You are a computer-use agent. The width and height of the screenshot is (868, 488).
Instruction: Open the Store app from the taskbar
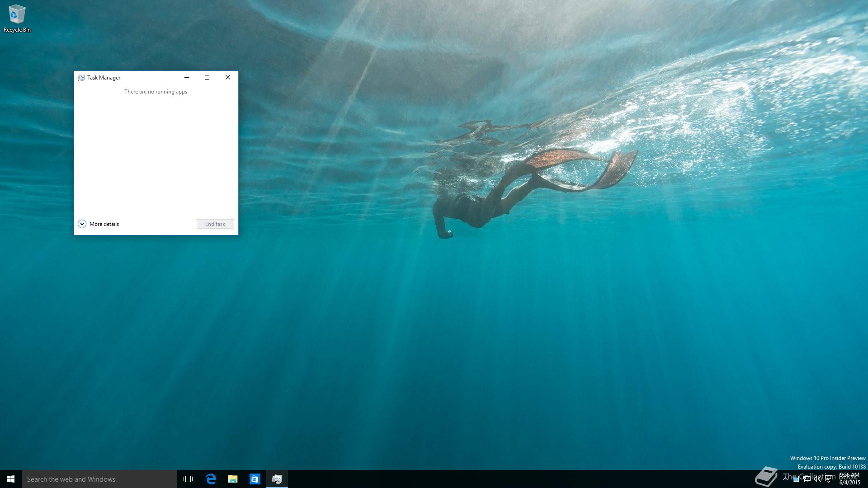tap(255, 479)
